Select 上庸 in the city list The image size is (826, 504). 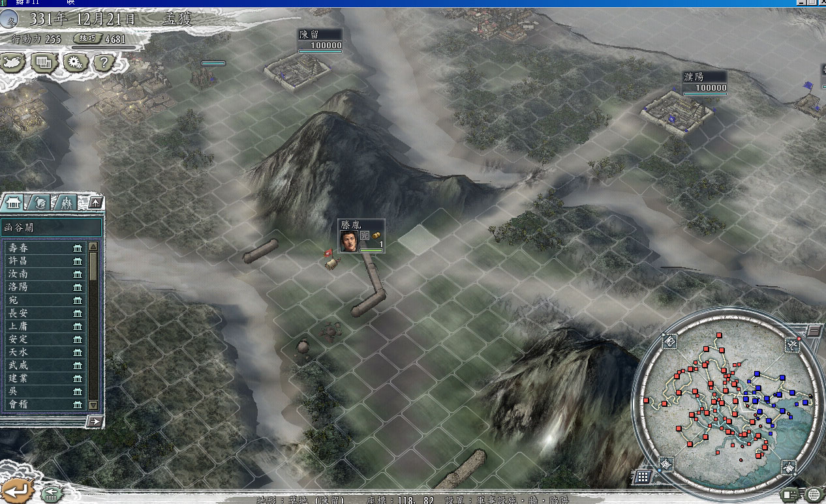click(x=44, y=326)
